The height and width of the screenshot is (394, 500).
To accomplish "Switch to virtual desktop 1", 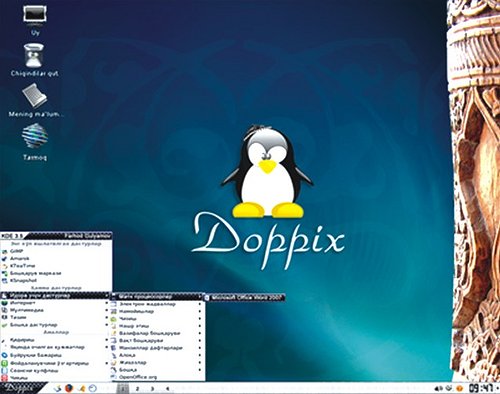I will (123, 389).
